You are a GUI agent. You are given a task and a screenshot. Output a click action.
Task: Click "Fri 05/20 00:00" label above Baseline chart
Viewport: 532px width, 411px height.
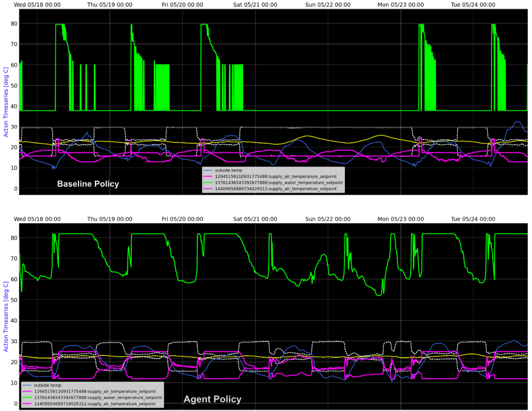click(182, 5)
